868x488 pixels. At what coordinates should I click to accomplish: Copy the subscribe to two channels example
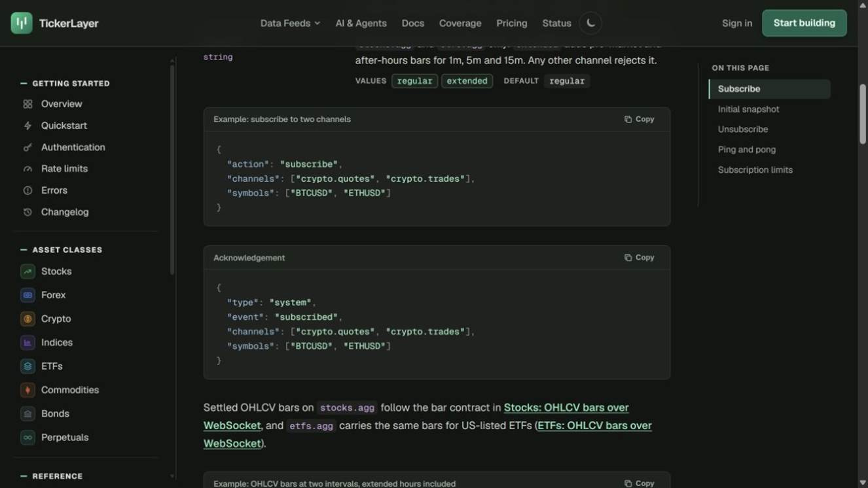click(639, 119)
